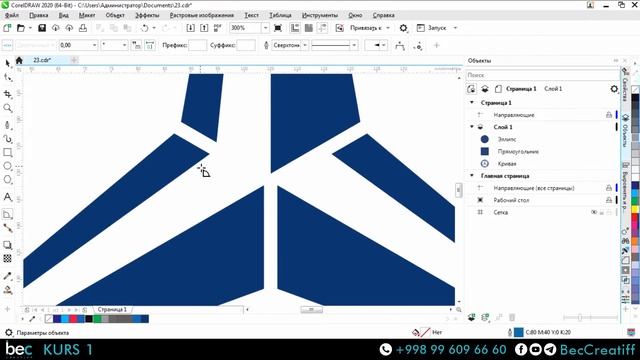
Task: Select the Shape edit tool
Action: (x=7, y=78)
